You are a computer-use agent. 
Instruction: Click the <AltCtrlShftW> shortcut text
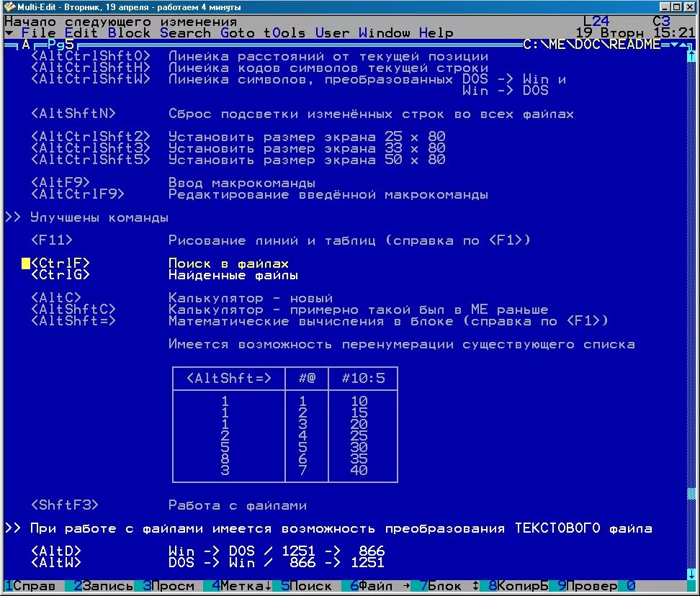(x=91, y=79)
